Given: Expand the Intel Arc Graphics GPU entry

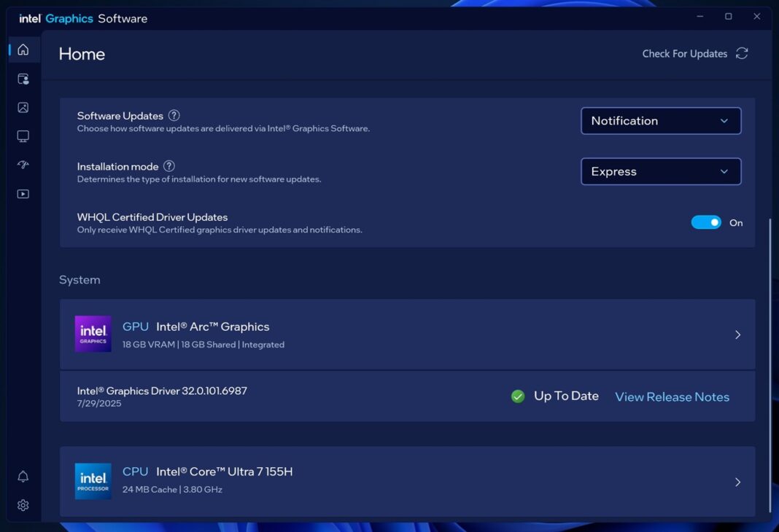Looking at the screenshot, I should point(737,335).
